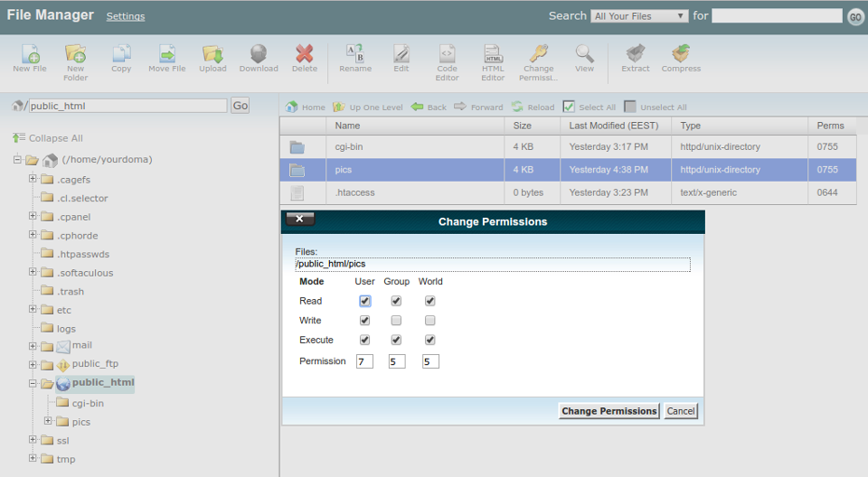Close the Change Permissions dialog with X
The height and width of the screenshot is (477, 868).
(x=299, y=219)
